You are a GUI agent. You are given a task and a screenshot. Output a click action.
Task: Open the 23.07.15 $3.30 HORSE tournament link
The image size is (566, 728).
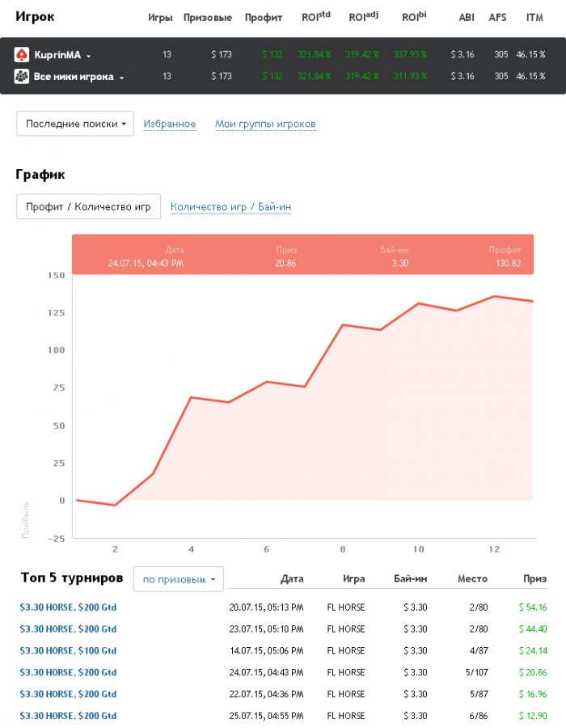[68, 629]
